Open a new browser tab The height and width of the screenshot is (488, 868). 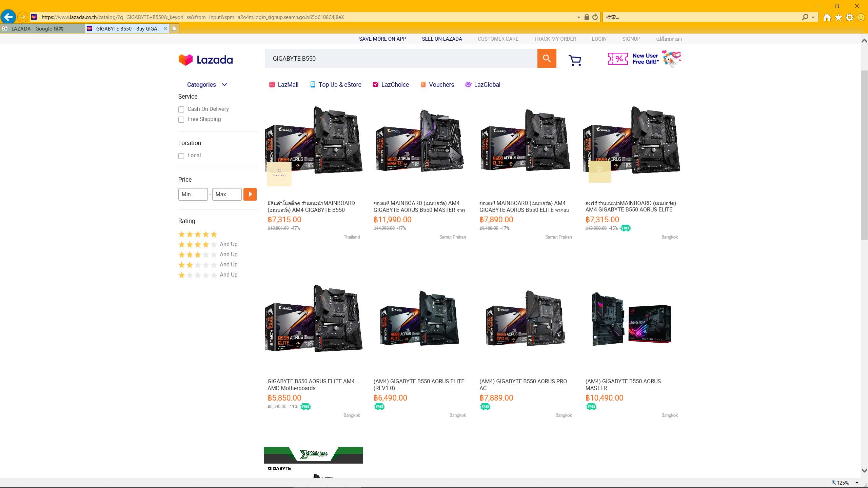(x=174, y=28)
